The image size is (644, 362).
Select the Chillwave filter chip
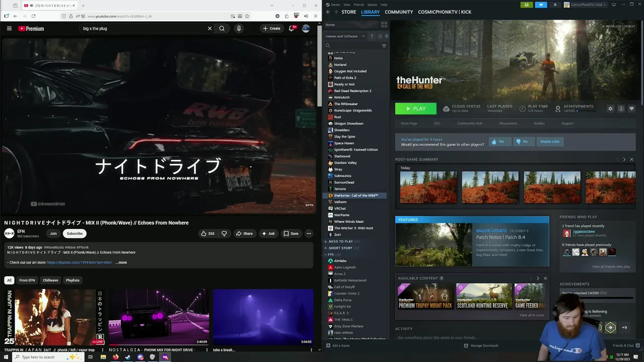click(x=50, y=280)
